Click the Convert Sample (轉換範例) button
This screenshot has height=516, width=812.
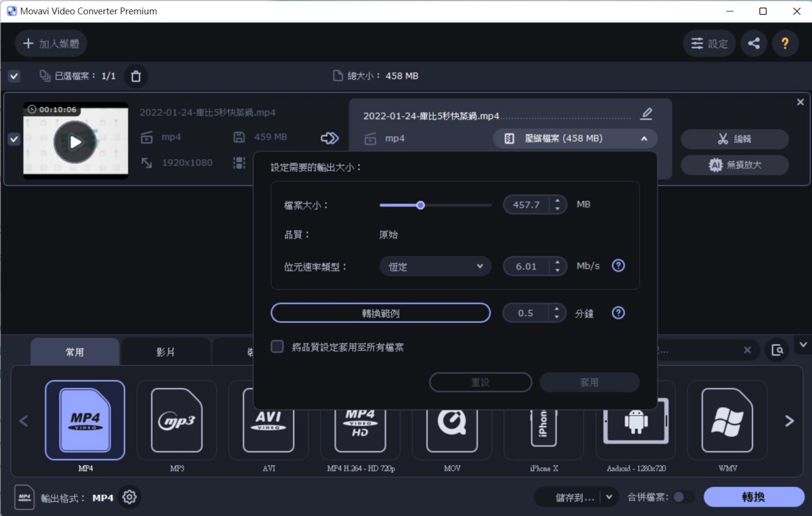[x=380, y=313]
